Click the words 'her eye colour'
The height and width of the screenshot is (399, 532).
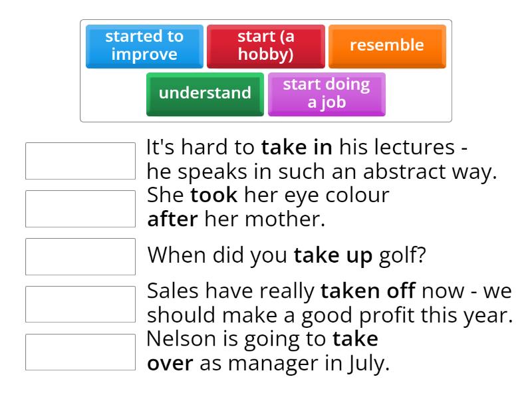click(316, 196)
